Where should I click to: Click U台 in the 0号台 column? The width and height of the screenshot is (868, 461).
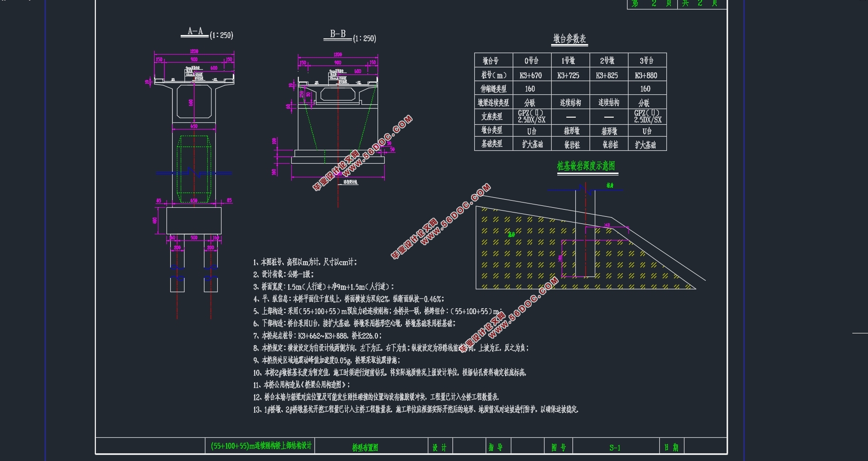tap(532, 131)
